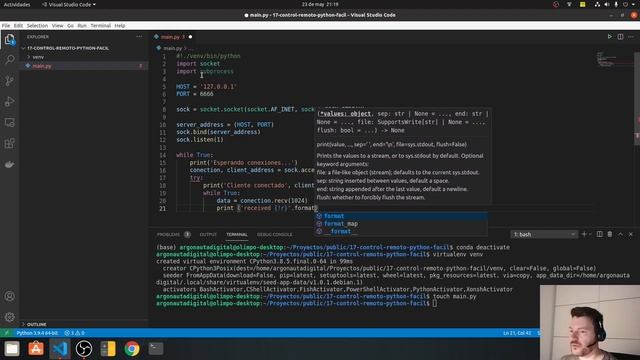Open the Accounts menu icon
Viewport: 640px width, 360px height.
(10, 296)
